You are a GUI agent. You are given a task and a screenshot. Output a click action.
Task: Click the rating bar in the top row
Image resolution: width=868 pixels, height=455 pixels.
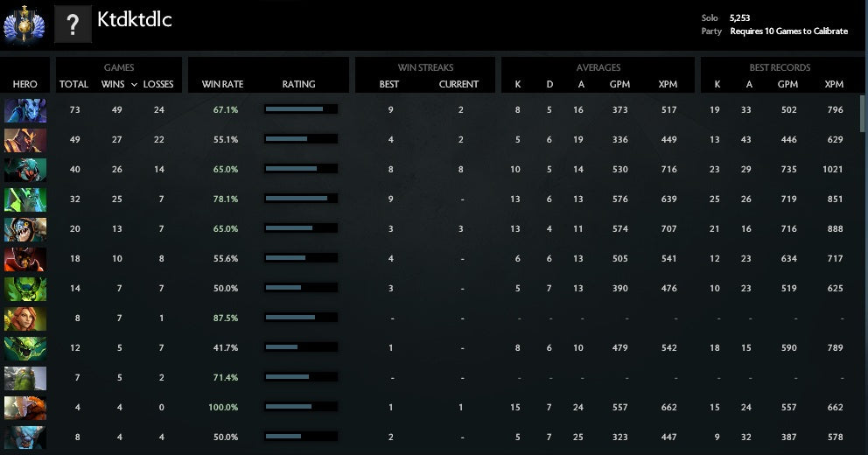(300, 109)
